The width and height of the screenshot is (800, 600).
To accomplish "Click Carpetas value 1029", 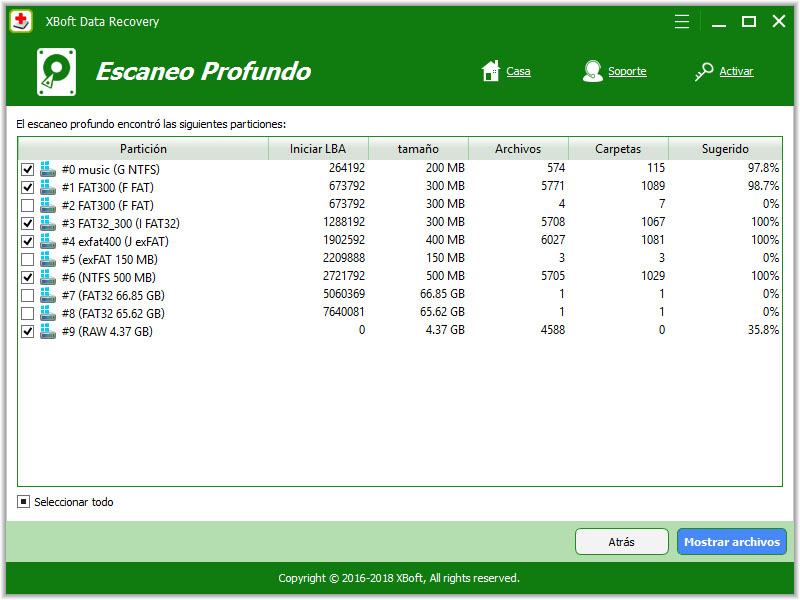I will coord(653,276).
